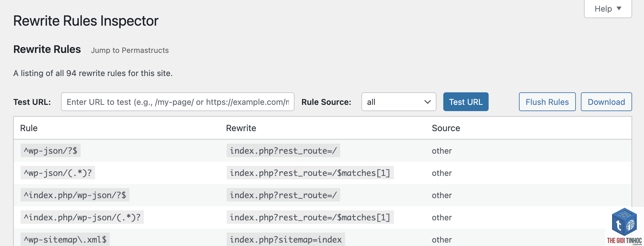Select rule text ^index.php/wp-json/?$
Screen dimensions: 644x246
pos(75,195)
